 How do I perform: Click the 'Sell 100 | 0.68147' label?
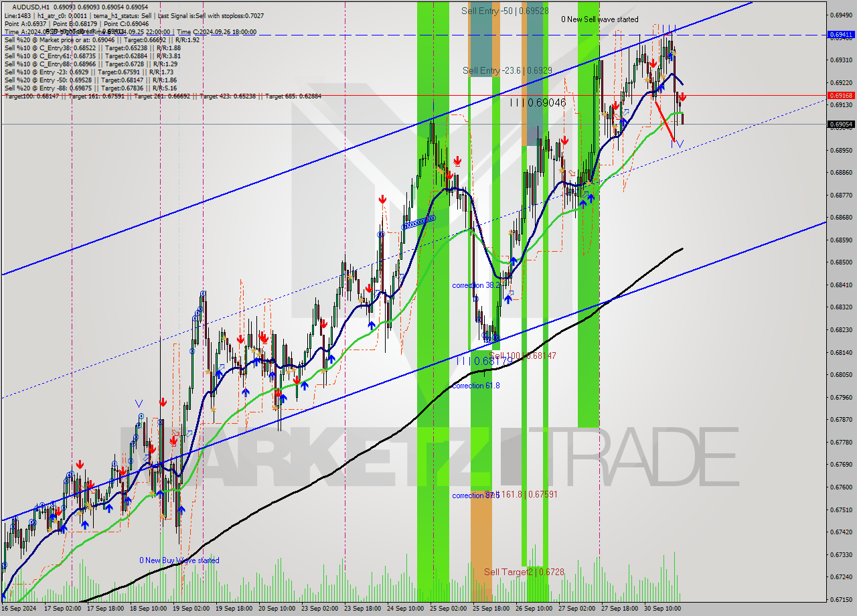click(523, 356)
